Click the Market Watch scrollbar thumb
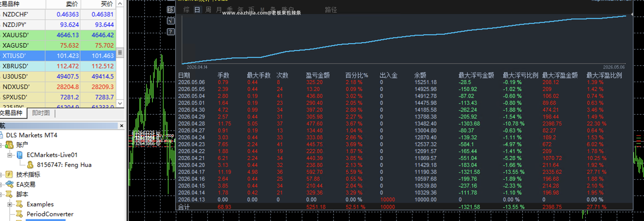This screenshot has width=644, height=221. pos(120,53)
